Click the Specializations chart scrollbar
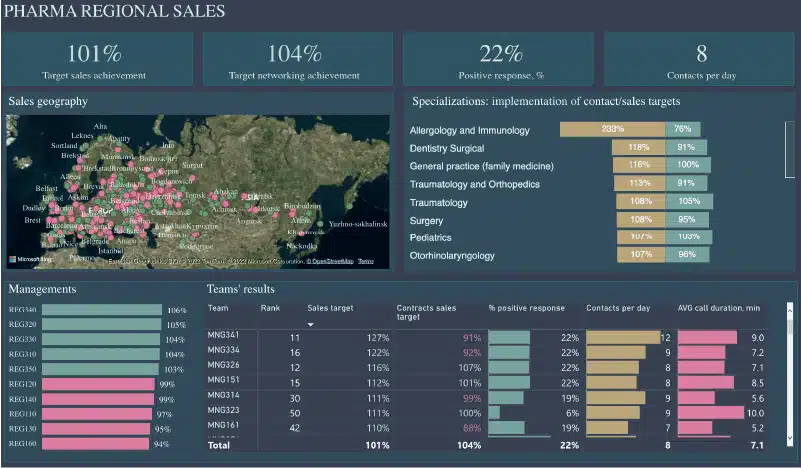Viewport: 801px width, 468px height. (790, 150)
